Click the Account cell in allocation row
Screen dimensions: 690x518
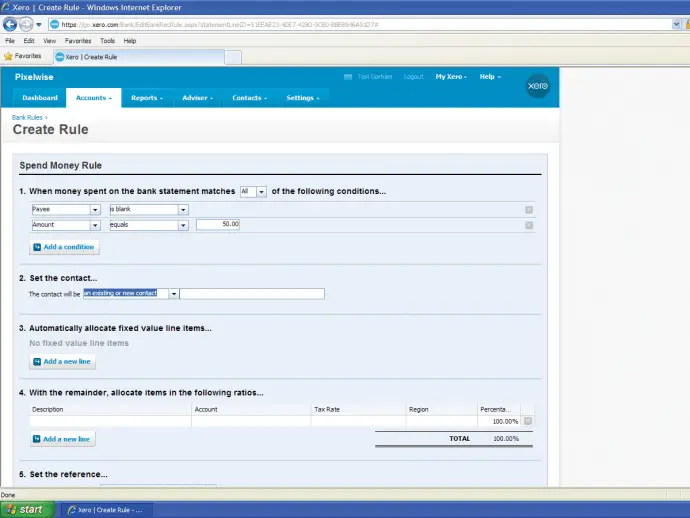(251, 421)
